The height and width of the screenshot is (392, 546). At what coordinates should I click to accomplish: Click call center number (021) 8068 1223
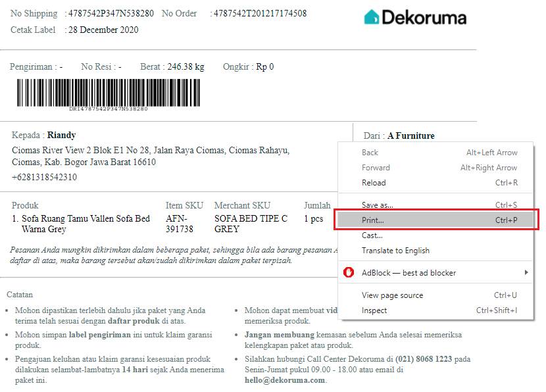tap(424, 359)
